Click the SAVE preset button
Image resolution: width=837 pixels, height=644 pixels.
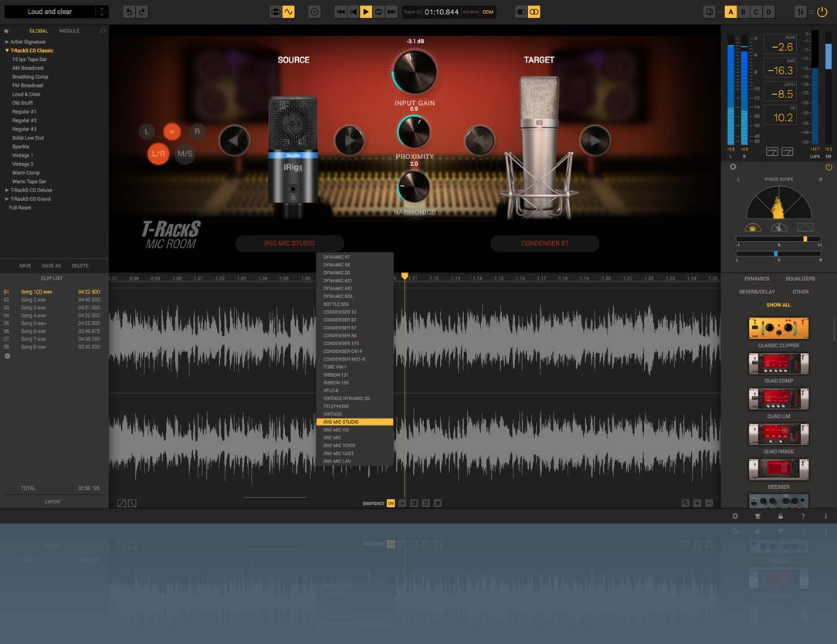(x=25, y=266)
